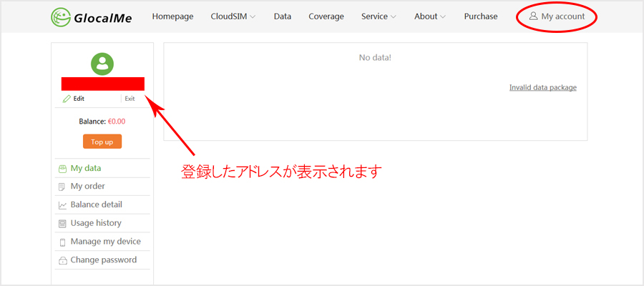The height and width of the screenshot is (286, 644).
Task: Click the Edit profile link text
Action: pyautogui.click(x=79, y=99)
